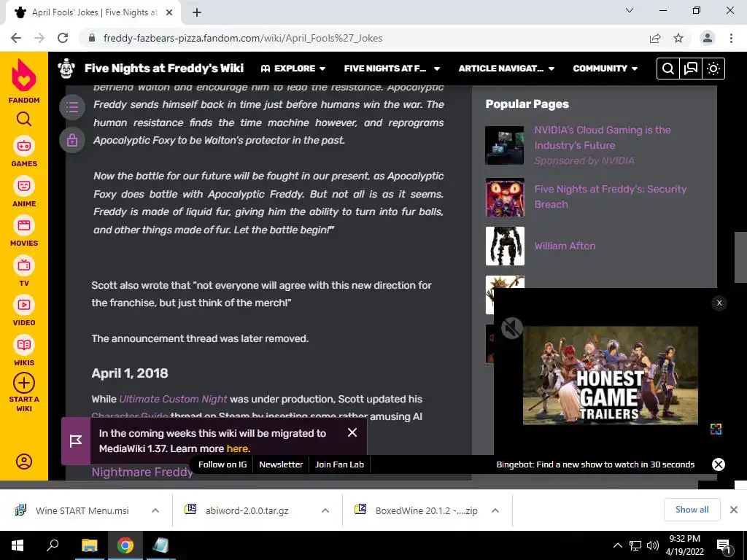Click the browser address bar URL
The width and height of the screenshot is (747, 560).
click(243, 38)
